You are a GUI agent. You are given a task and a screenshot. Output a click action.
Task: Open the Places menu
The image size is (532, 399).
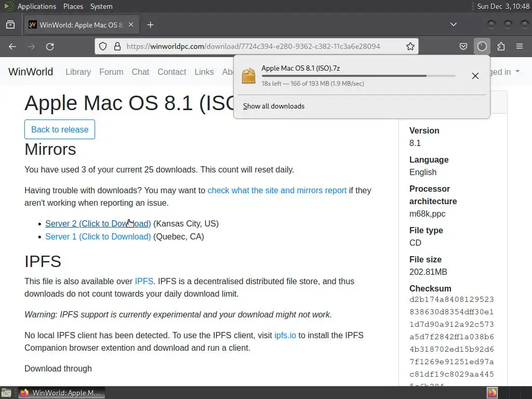(73, 6)
